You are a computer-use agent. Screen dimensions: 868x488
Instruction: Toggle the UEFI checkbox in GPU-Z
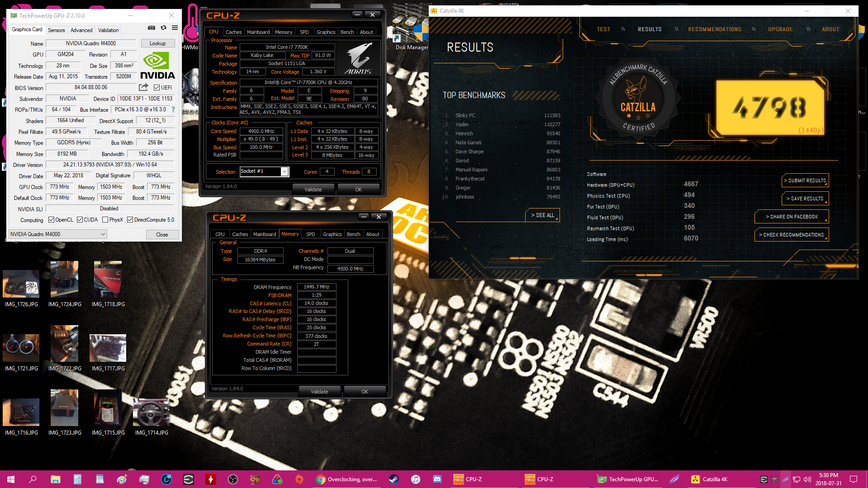tap(157, 88)
